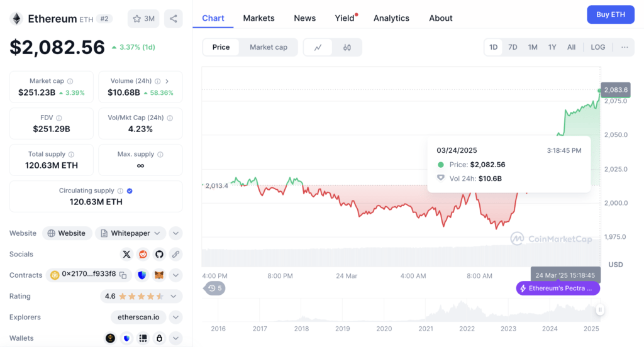Image resolution: width=644 pixels, height=347 pixels.
Task: Open the blue shield icon in Wallets row
Action: tap(126, 338)
